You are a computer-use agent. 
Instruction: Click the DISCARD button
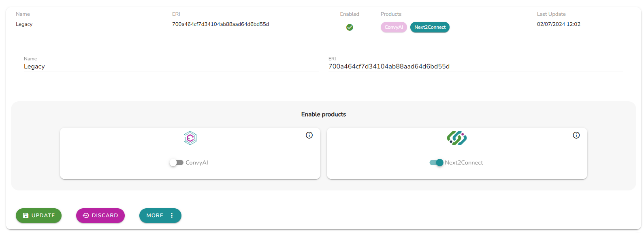(100, 216)
